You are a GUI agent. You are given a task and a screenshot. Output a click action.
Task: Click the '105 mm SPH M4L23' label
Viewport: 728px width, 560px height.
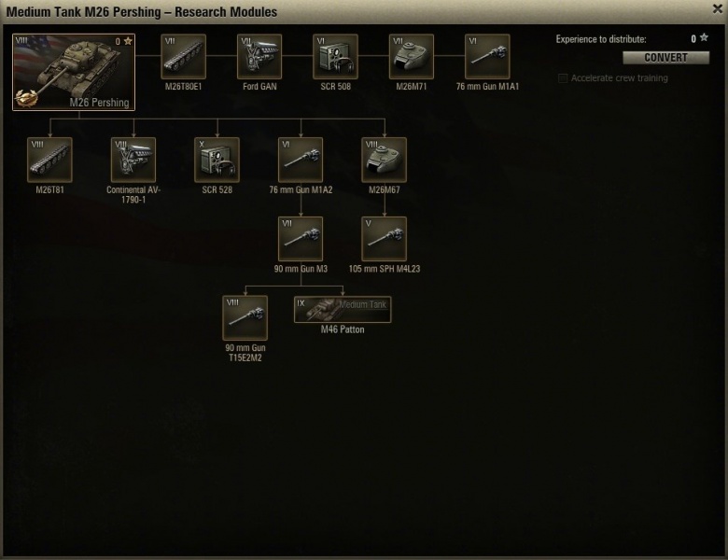pyautogui.click(x=385, y=269)
